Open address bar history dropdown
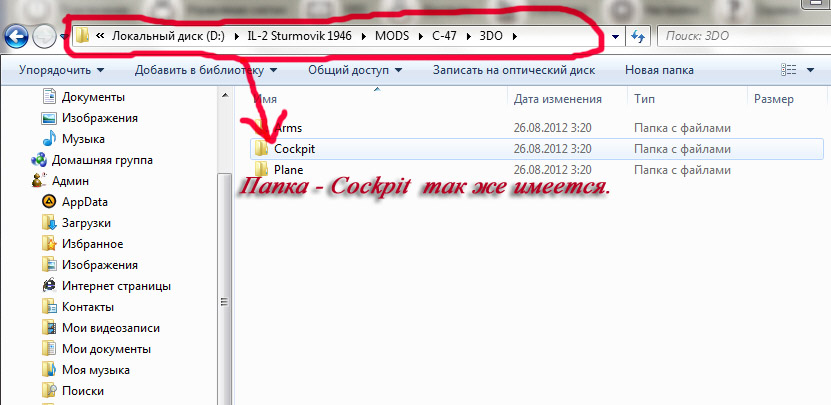831x405 pixels. pyautogui.click(x=615, y=37)
